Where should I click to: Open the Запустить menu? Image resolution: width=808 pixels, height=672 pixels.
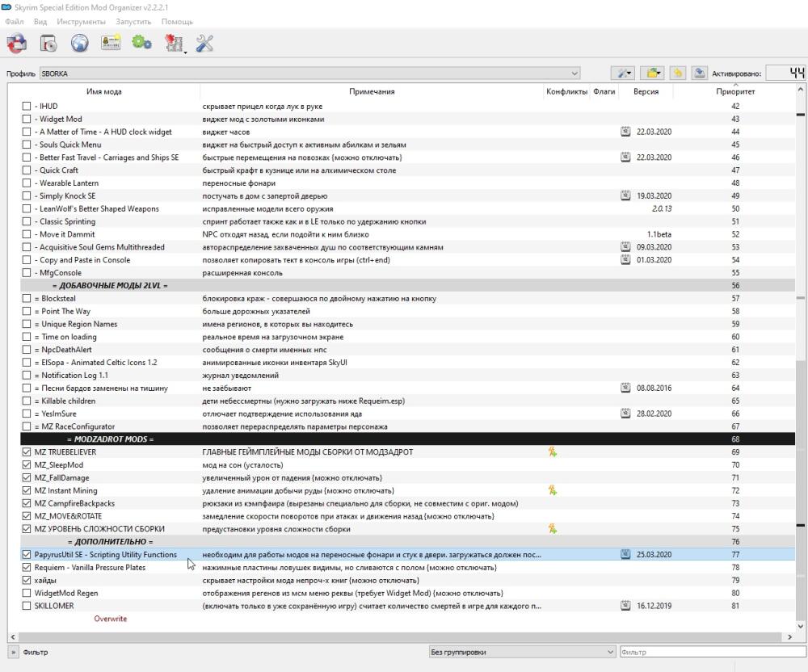pyautogui.click(x=133, y=22)
